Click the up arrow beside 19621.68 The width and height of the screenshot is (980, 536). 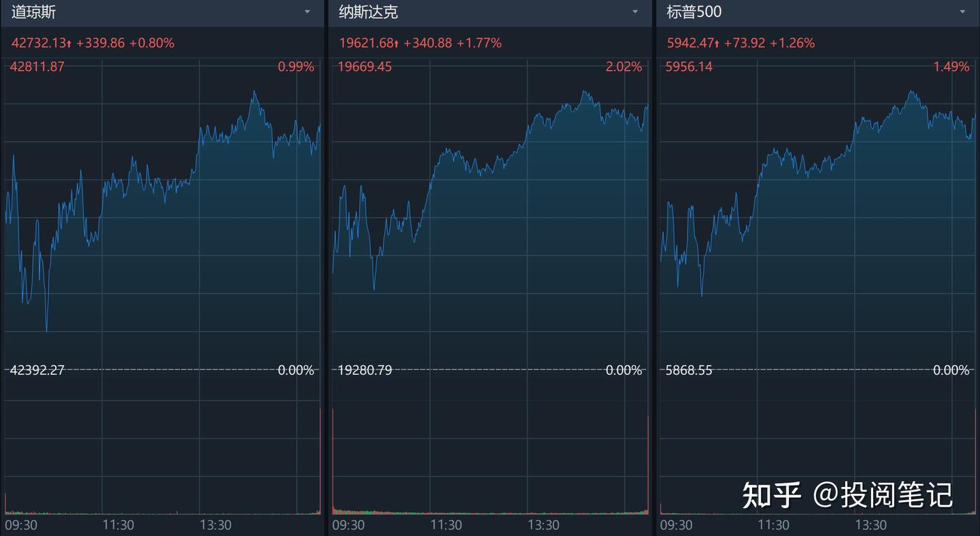(397, 44)
